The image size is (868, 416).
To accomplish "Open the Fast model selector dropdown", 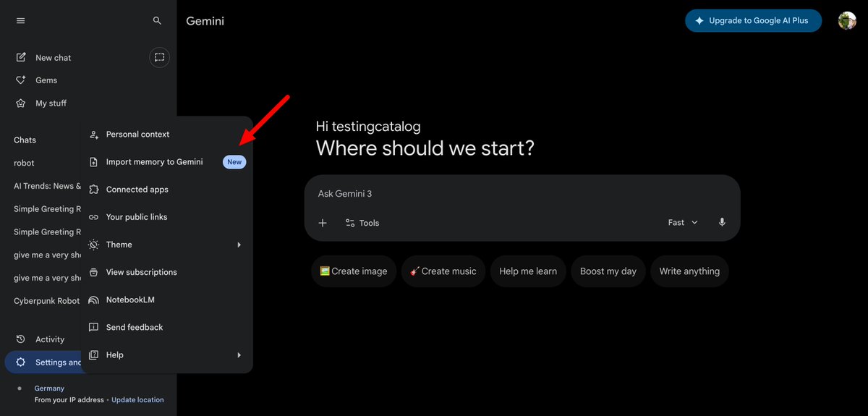I will click(x=684, y=223).
